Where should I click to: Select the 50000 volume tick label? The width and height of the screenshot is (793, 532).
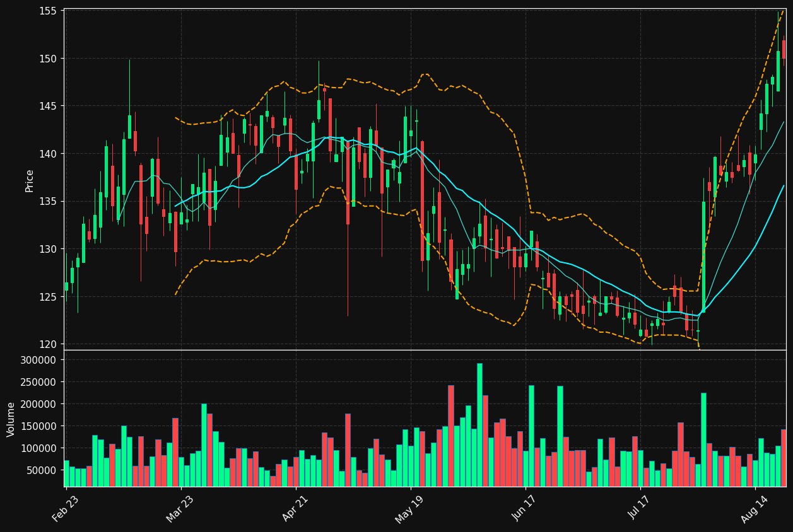click(x=42, y=470)
